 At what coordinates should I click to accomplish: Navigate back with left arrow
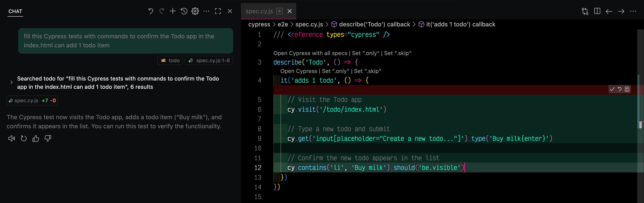609,11
